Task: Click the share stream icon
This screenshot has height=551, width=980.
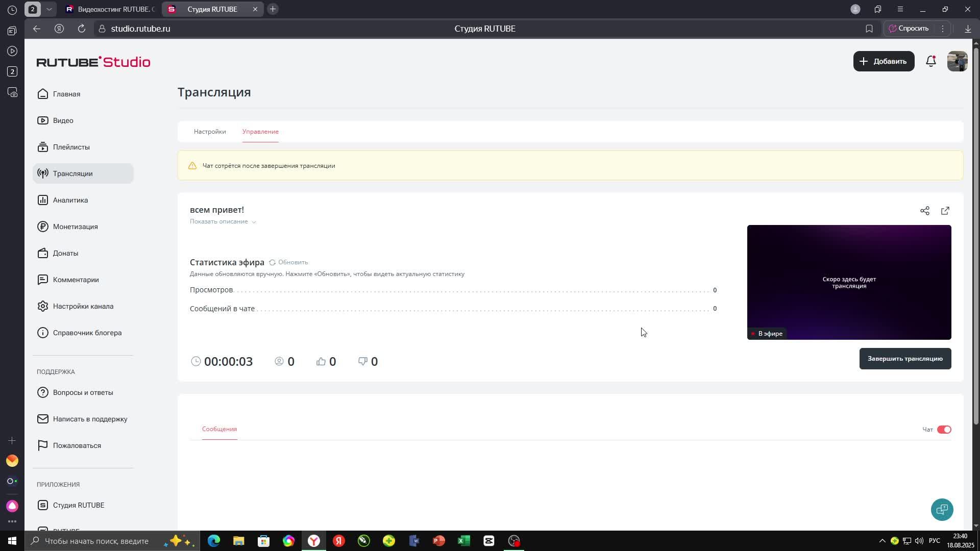Action: [924, 211]
